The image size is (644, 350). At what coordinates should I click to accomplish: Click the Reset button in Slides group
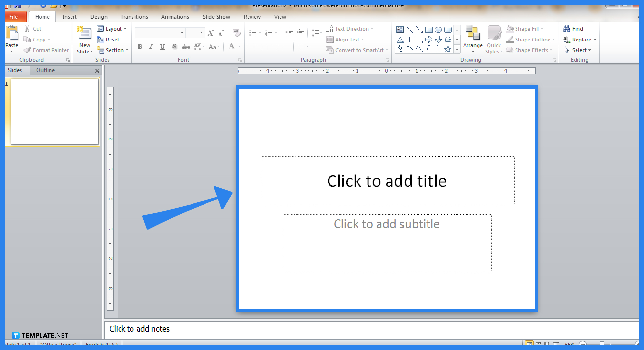tap(108, 39)
